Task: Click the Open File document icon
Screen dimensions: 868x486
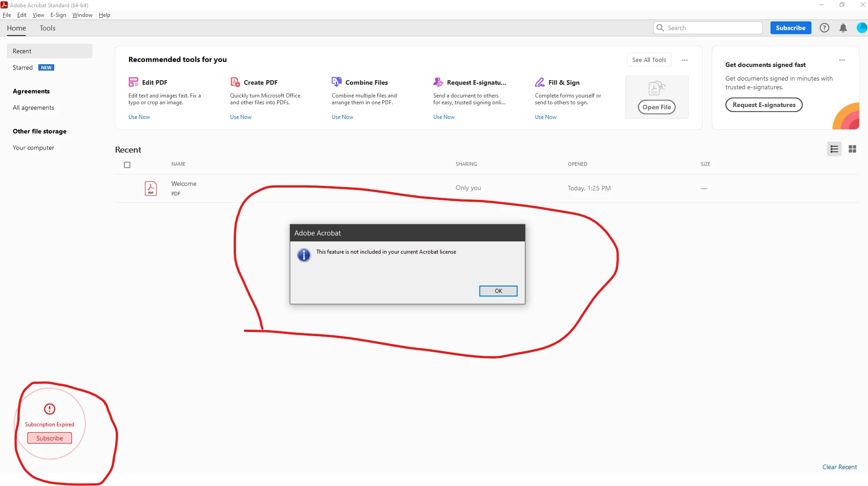Action: point(657,87)
